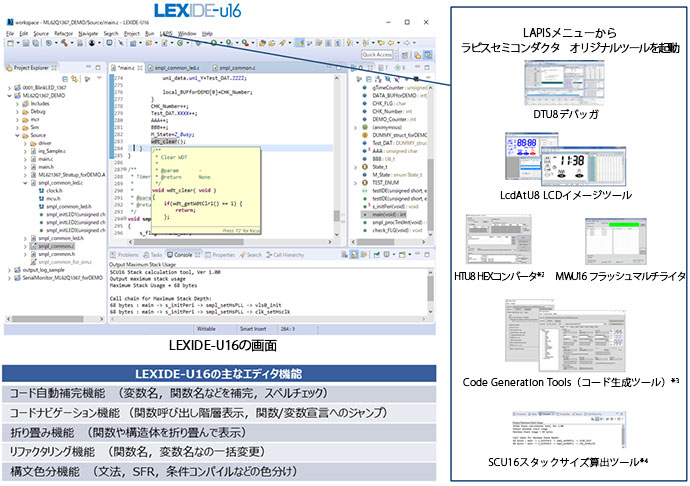The width and height of the screenshot is (690, 486).
Task: Click Open Console icon in Console toolbar
Action: pos(402,254)
